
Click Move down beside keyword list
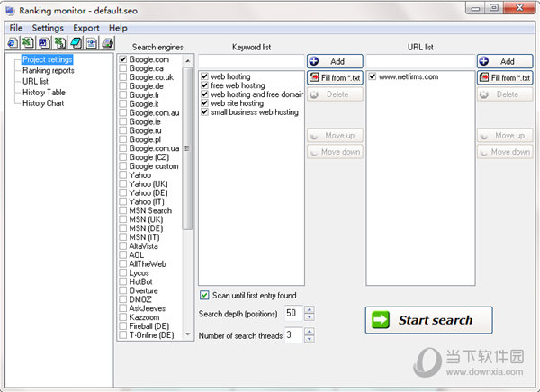tap(335, 152)
